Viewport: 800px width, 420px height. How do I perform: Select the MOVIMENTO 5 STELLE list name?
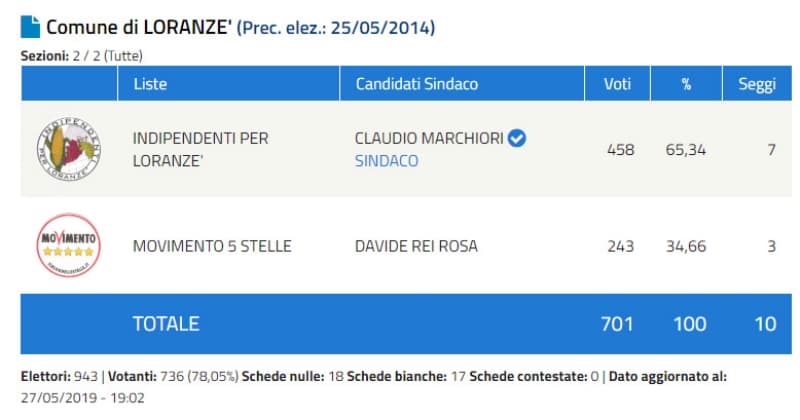[x=212, y=246]
